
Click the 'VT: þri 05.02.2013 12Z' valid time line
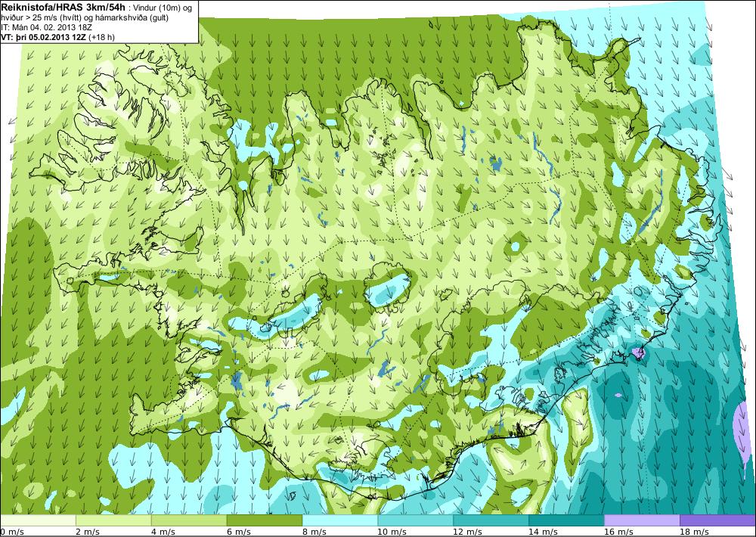[x=43, y=37]
